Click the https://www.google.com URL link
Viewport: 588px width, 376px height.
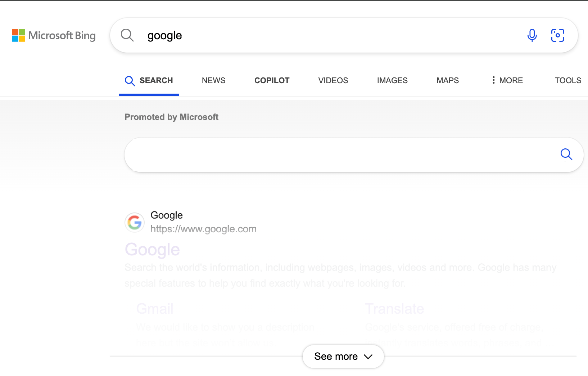(203, 228)
